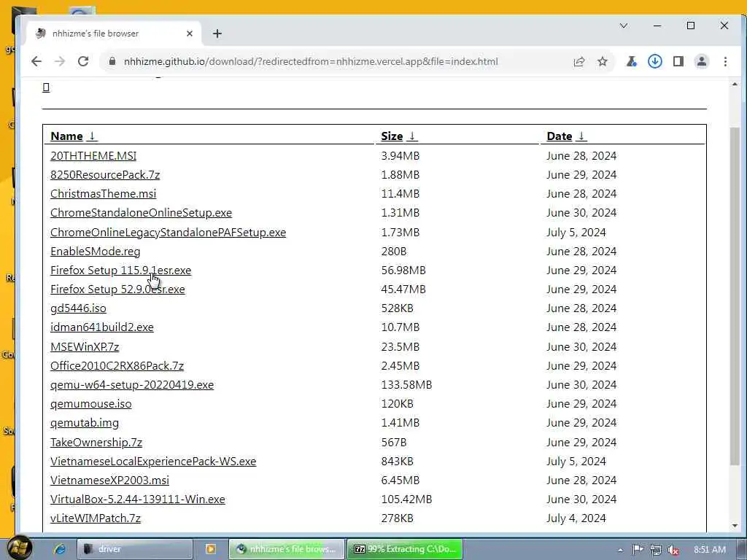This screenshot has height=560, width=747.
Task: Open the profile avatar menu
Action: [x=702, y=61]
